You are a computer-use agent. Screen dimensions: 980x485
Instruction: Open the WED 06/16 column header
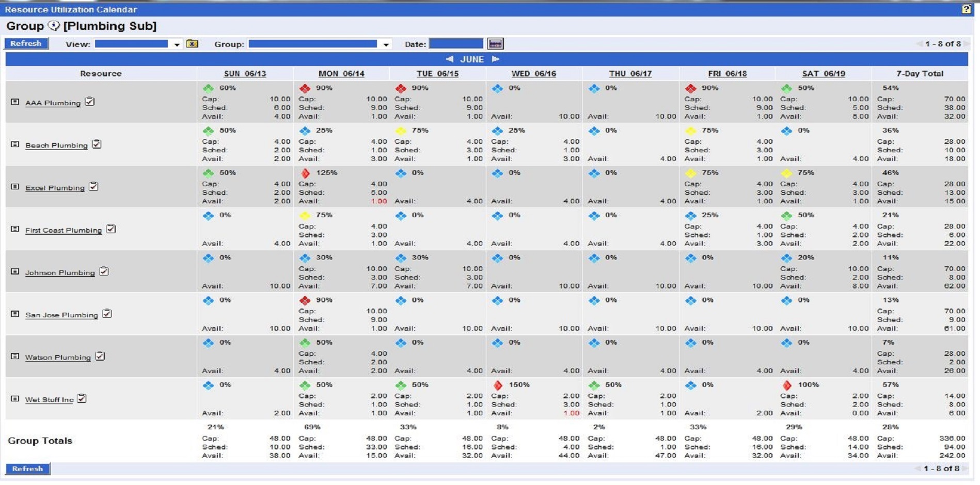point(533,74)
